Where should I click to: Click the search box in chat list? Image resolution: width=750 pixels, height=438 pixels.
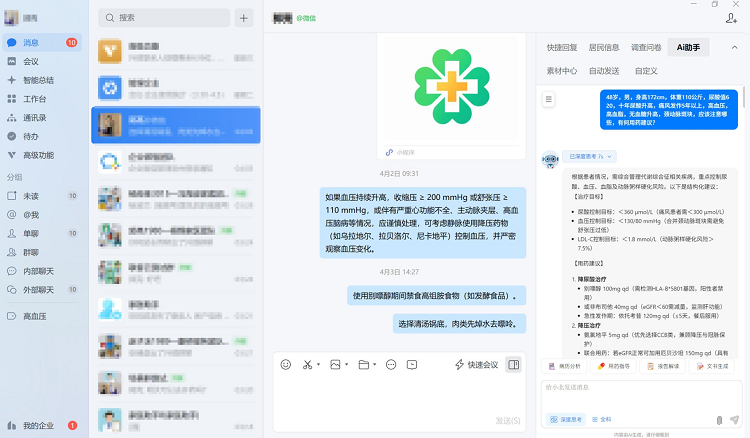pos(165,18)
